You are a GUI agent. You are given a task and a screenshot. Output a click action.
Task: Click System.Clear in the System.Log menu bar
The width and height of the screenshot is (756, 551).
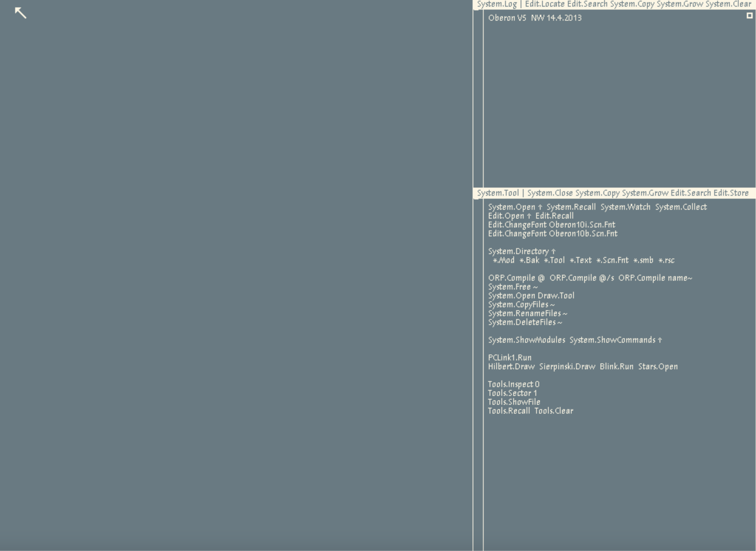pos(728,4)
